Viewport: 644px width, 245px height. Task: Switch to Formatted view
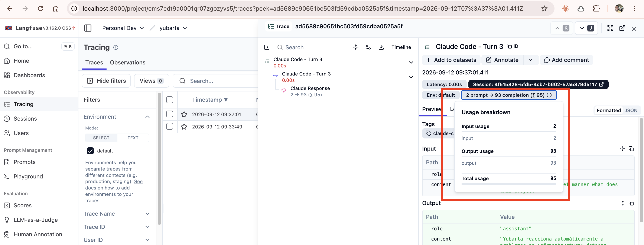(609, 110)
